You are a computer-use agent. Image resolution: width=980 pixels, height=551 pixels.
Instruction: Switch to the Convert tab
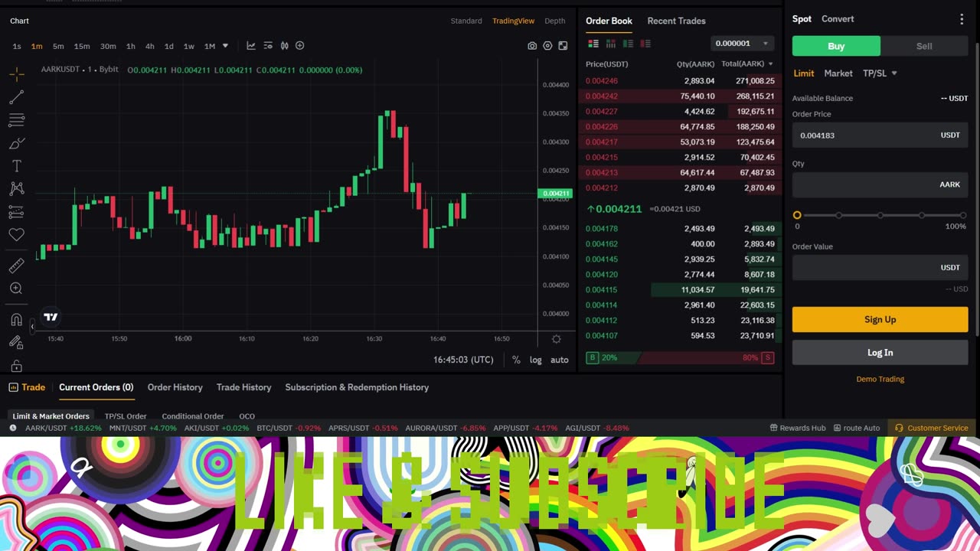pos(838,19)
